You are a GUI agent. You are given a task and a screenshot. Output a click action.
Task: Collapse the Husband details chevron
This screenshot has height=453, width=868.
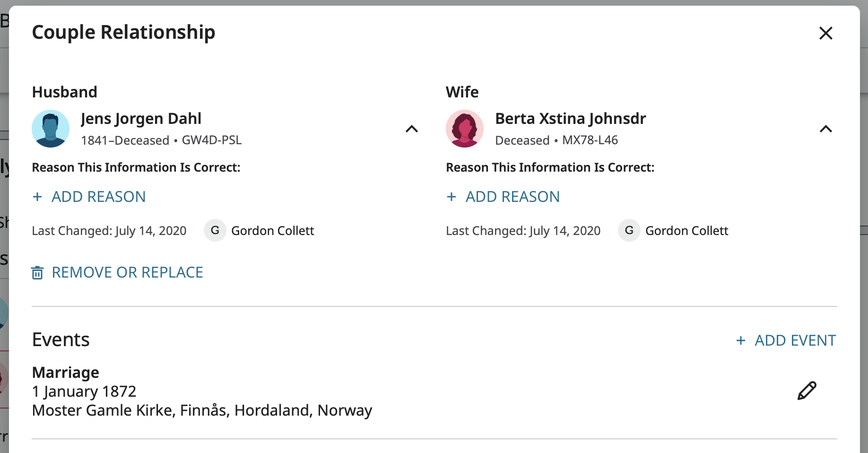pyautogui.click(x=412, y=129)
